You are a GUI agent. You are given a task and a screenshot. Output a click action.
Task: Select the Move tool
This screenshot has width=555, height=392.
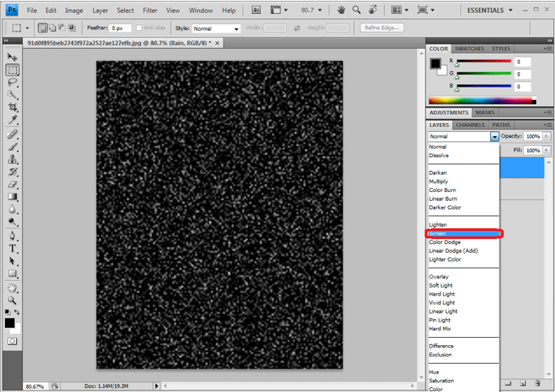[12, 58]
